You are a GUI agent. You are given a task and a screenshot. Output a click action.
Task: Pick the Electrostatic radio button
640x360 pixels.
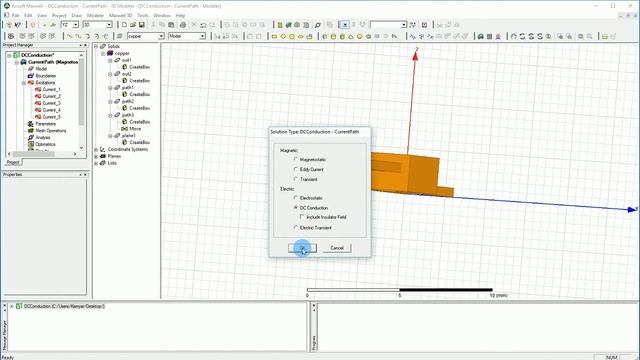296,198
